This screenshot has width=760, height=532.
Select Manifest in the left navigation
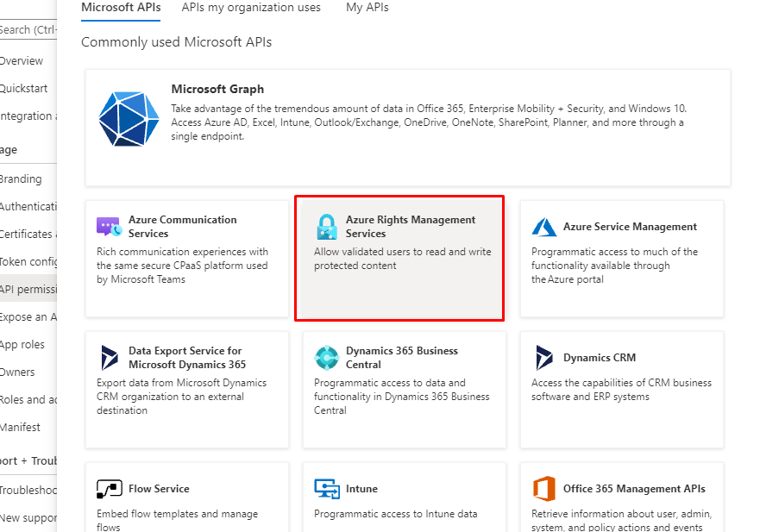(21, 428)
